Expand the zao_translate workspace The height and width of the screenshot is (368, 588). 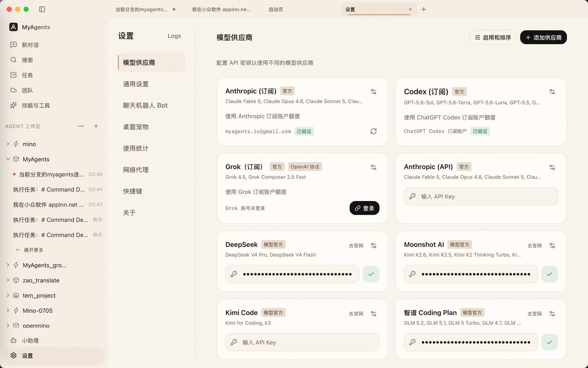click(8, 280)
